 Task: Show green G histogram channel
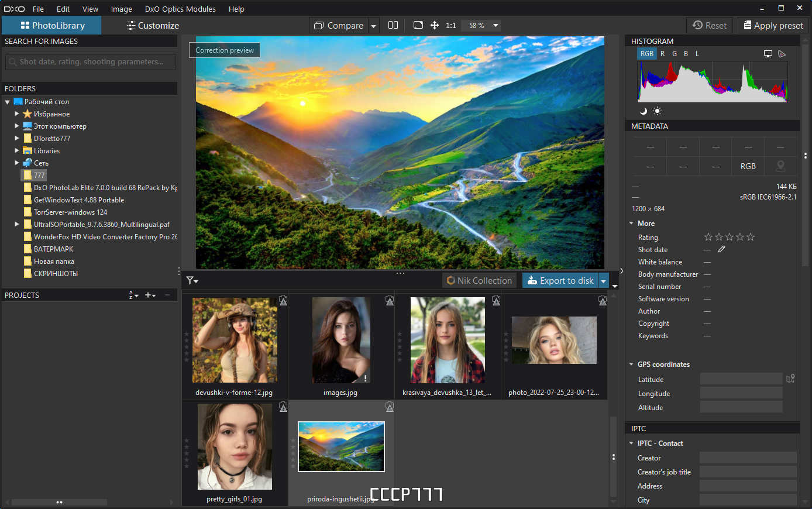(x=675, y=54)
